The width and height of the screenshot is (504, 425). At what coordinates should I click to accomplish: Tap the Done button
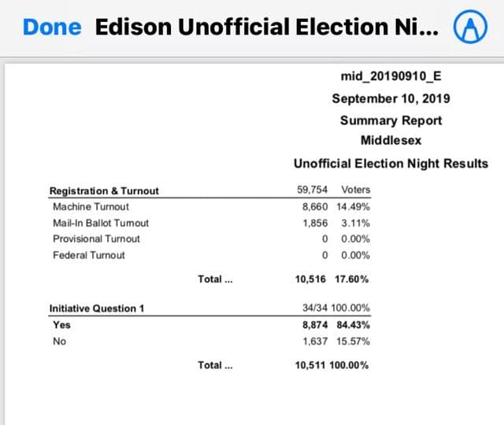point(52,27)
